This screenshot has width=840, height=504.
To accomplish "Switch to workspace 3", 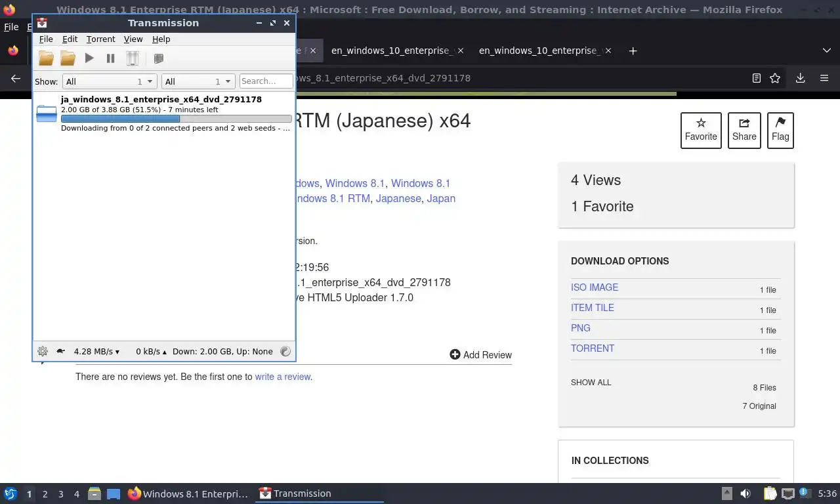I will click(61, 493).
